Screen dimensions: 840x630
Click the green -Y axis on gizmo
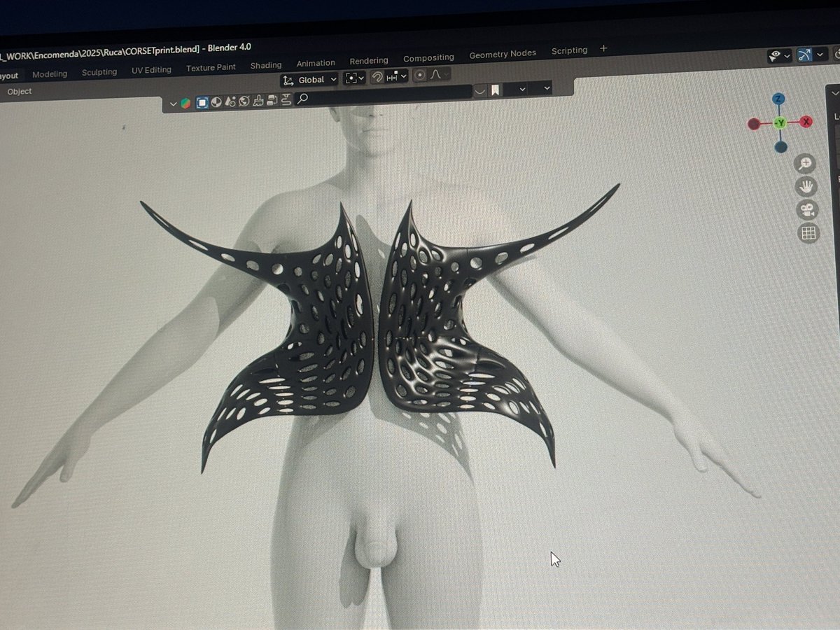coord(780,123)
